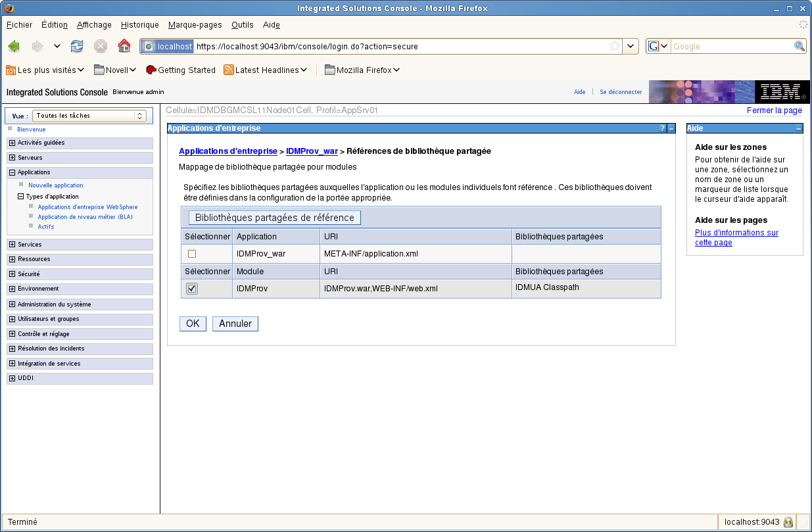Click the Bienvenue navigation link
The width and height of the screenshot is (812, 532).
32,130
